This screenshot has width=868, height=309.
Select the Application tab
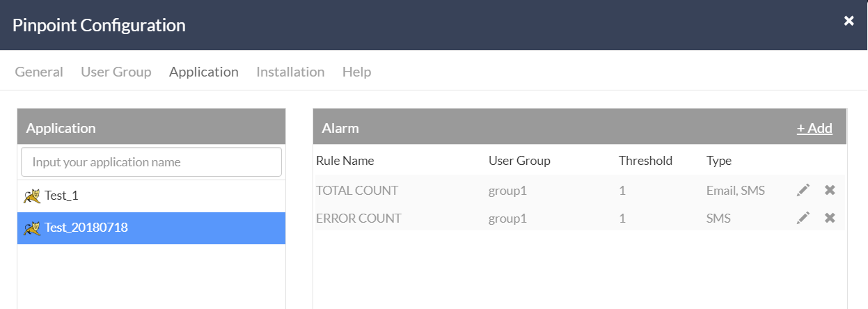[x=204, y=72]
